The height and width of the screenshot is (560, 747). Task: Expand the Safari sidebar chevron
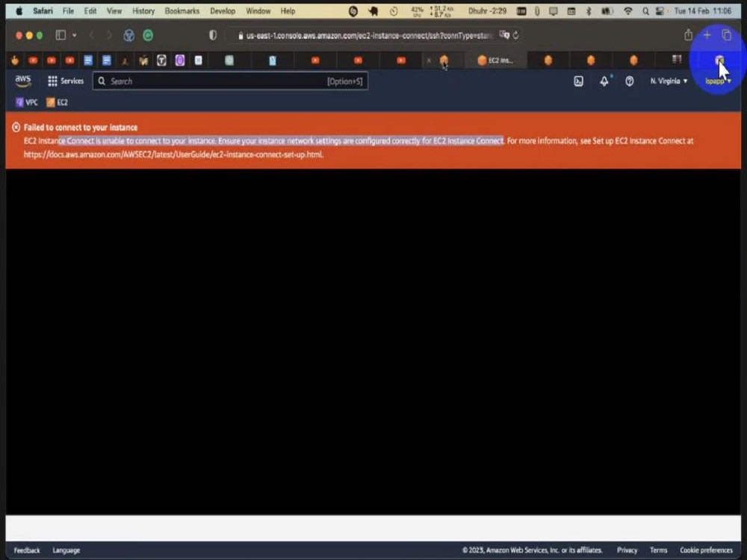click(72, 34)
